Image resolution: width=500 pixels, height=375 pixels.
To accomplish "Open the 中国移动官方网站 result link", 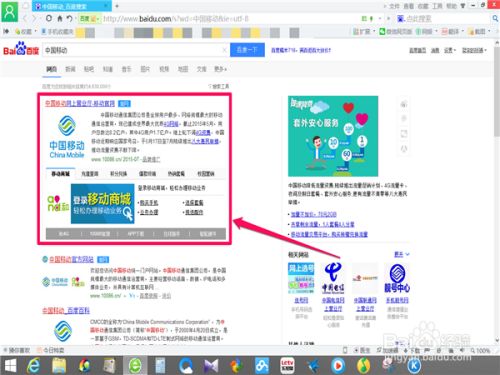I will tap(71, 259).
